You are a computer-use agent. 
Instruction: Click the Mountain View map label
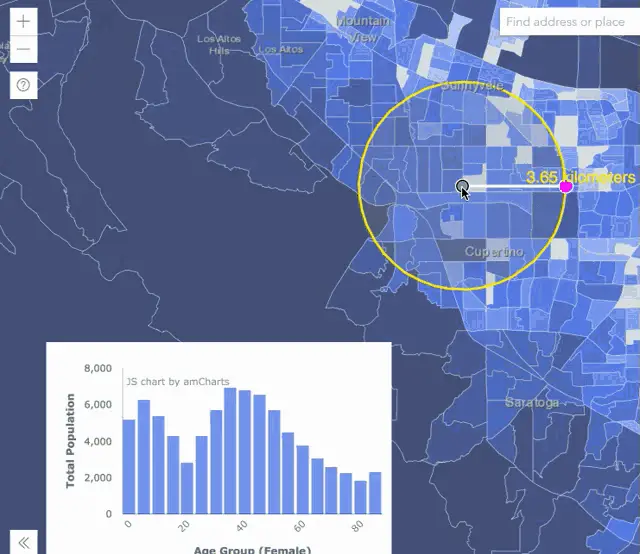tap(363, 29)
